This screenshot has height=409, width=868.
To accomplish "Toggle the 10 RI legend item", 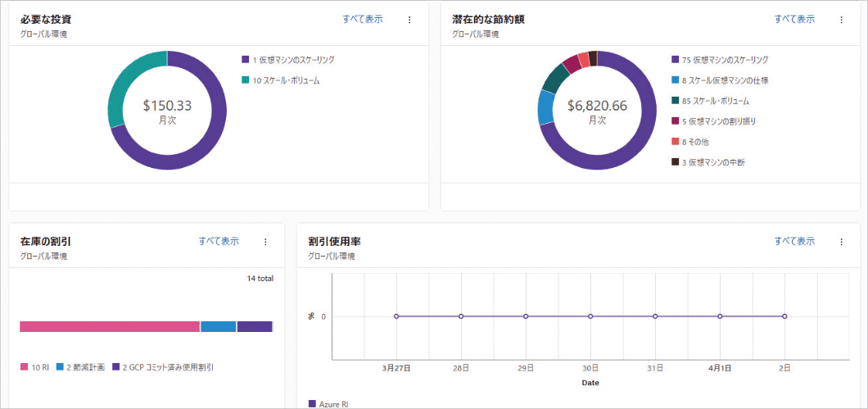I will [x=35, y=367].
